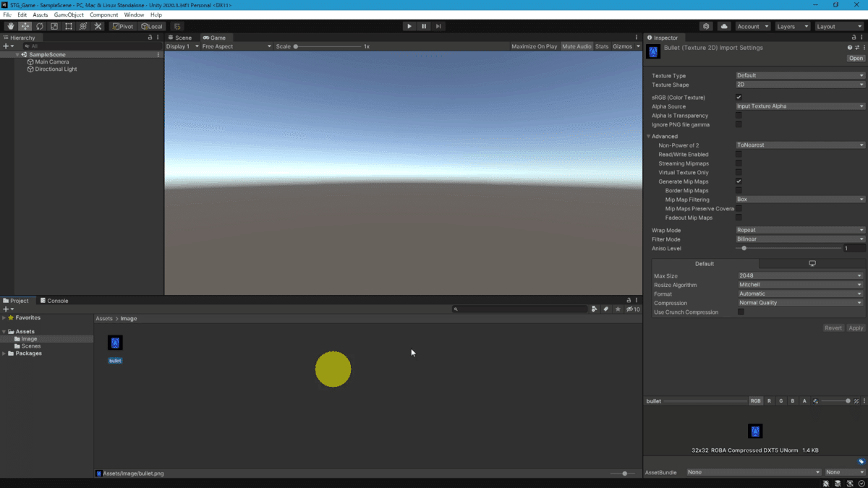Click the Project search field
This screenshot has width=868, height=488.
[519, 309]
